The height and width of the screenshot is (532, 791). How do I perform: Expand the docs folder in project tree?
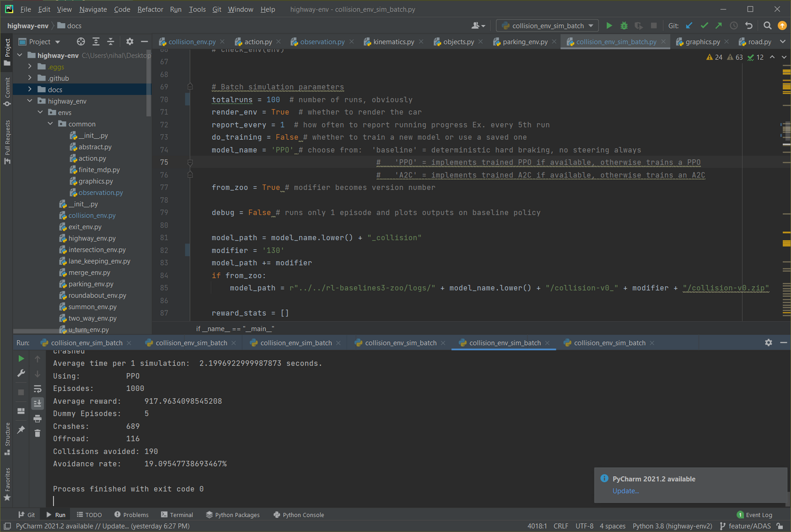[30, 89]
